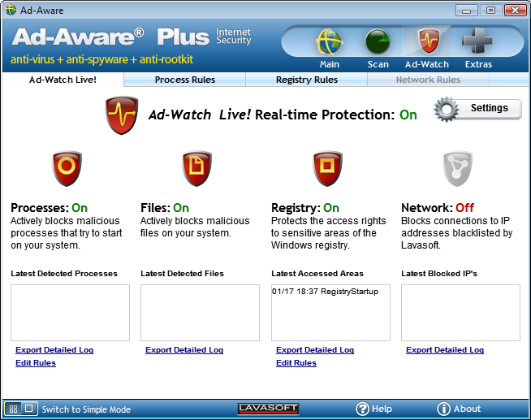This screenshot has width=531, height=420.
Task: Click the Latest Detected Files list box
Action: (x=201, y=313)
